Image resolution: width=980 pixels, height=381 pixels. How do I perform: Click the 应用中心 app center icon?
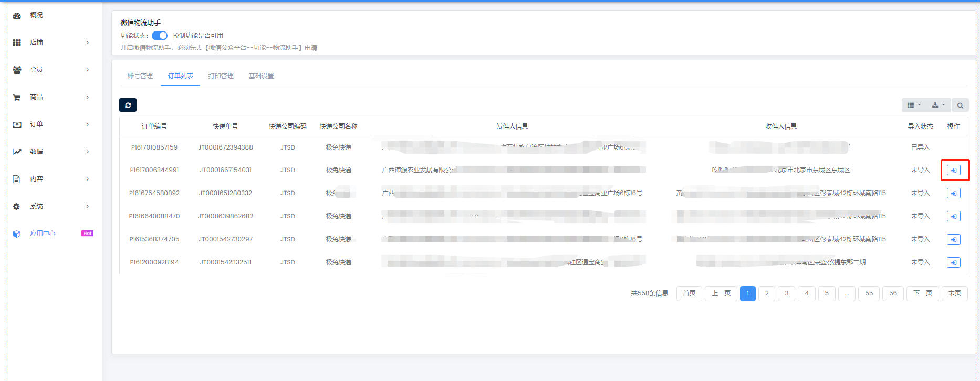click(17, 234)
